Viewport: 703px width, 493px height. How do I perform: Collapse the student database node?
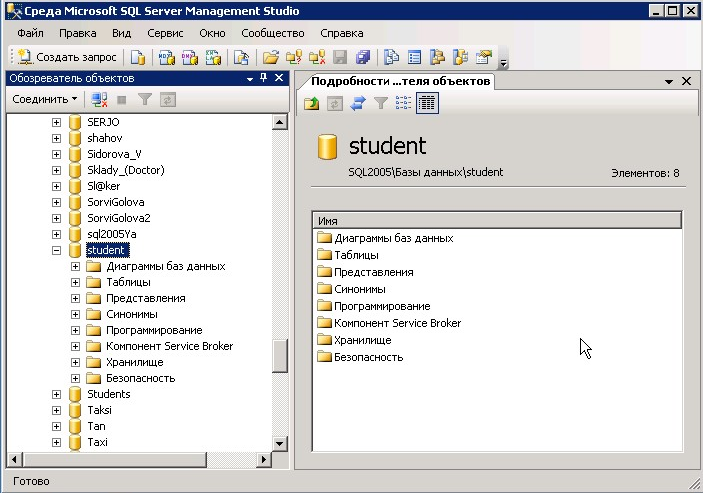56,250
